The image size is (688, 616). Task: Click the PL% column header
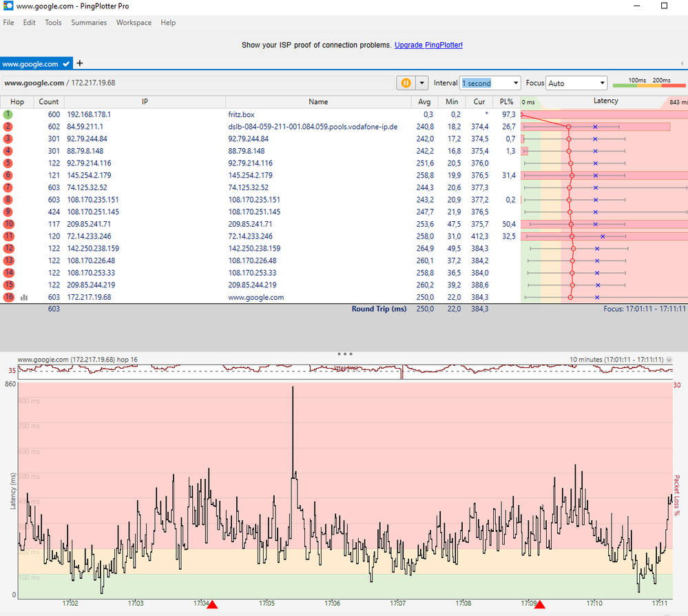pos(506,102)
